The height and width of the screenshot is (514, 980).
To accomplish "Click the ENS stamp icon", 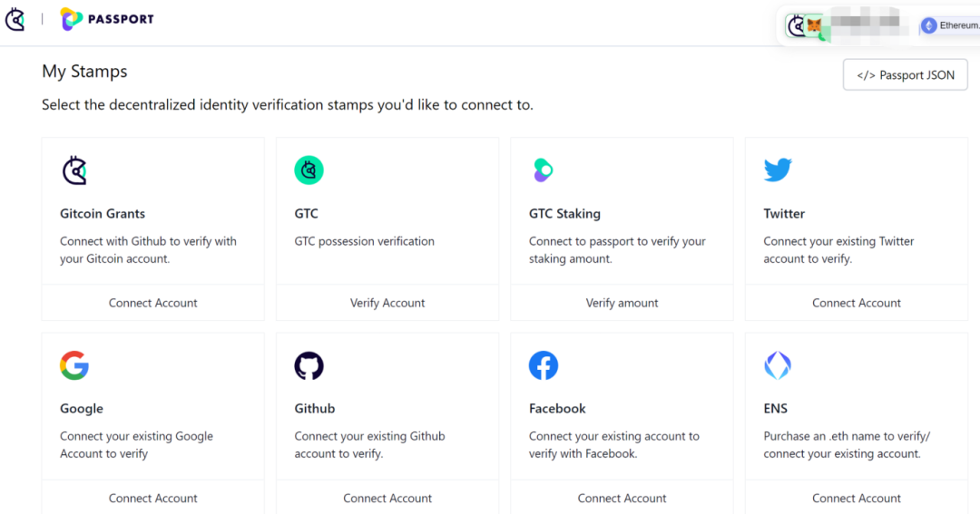I will (778, 365).
